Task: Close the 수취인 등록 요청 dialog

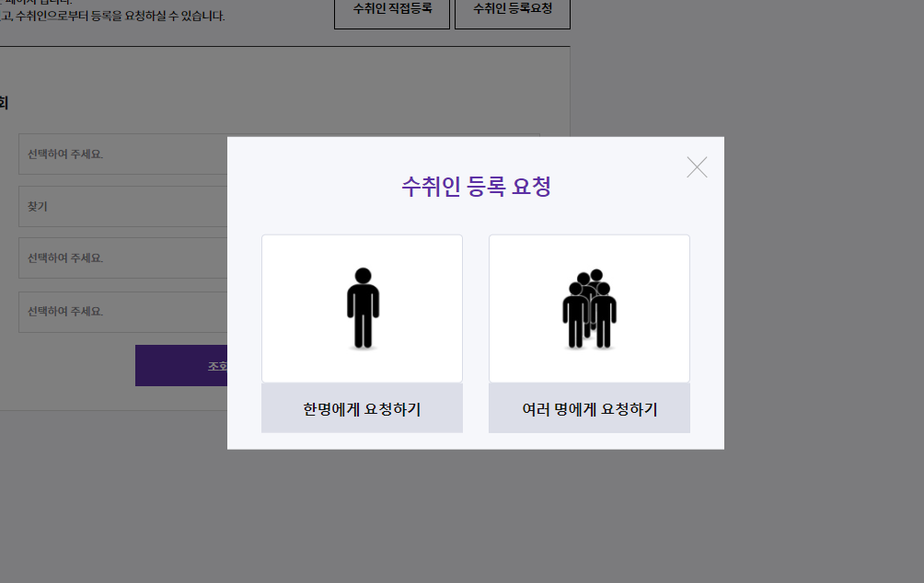Action: point(697,167)
